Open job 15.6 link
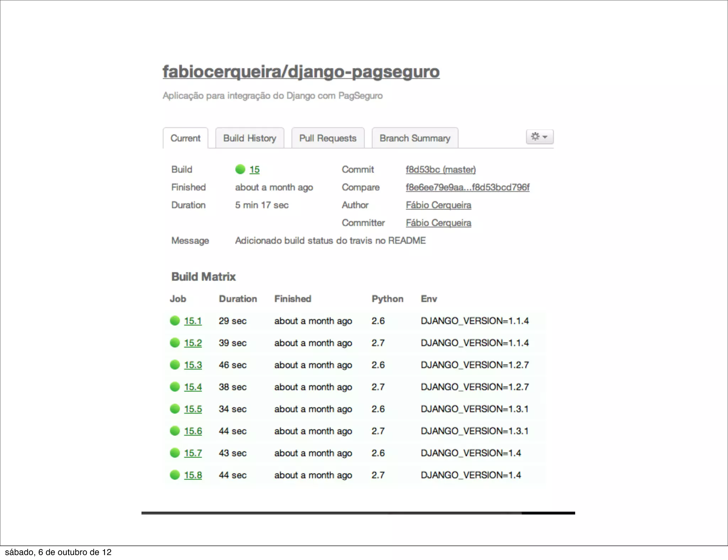728x560 pixels. (x=193, y=431)
